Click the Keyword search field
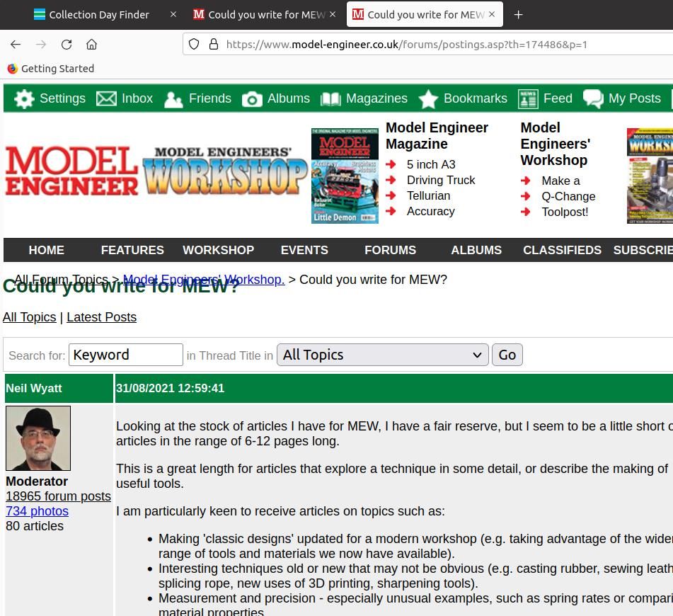This screenshot has width=673, height=616. point(126,355)
